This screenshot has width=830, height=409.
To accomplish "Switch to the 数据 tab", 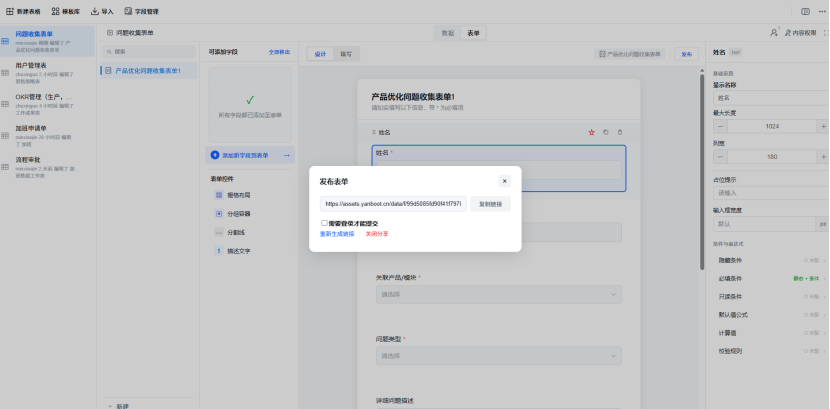I will pos(448,33).
